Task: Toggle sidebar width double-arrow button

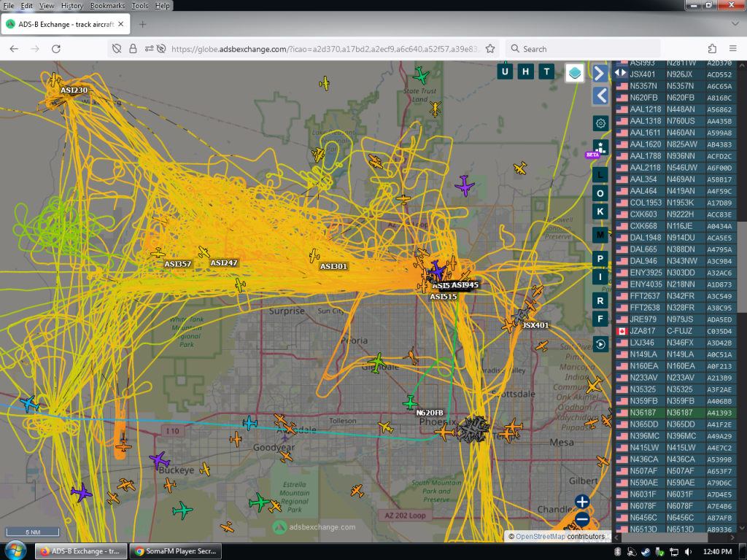Action: [620, 72]
